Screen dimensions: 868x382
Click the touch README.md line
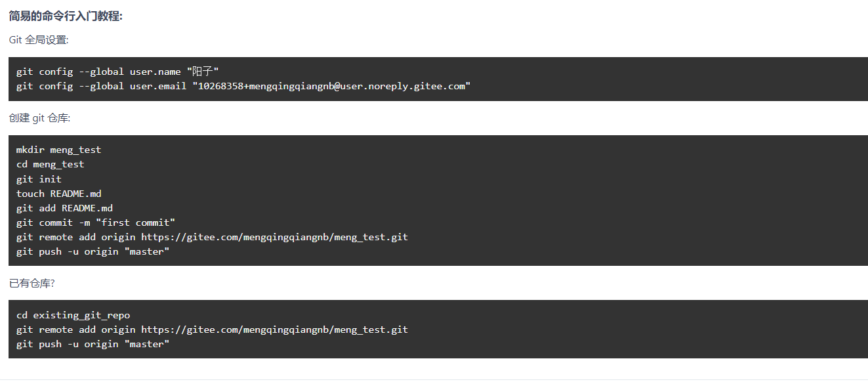coord(58,194)
